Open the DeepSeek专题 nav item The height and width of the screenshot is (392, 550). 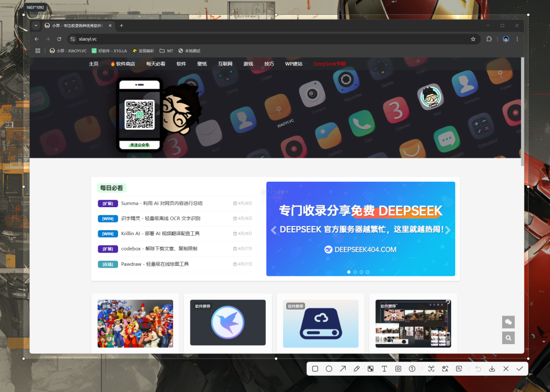[x=329, y=64]
